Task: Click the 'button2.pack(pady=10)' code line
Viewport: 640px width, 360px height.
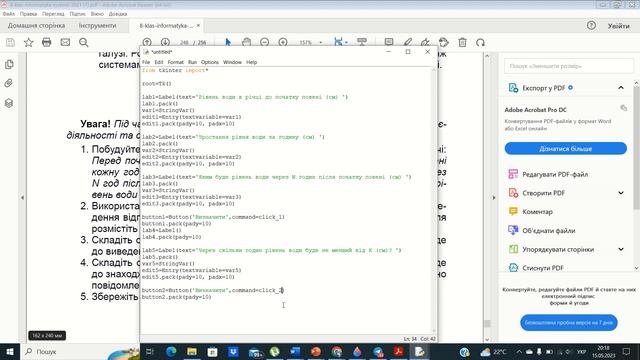Action: (x=176, y=297)
